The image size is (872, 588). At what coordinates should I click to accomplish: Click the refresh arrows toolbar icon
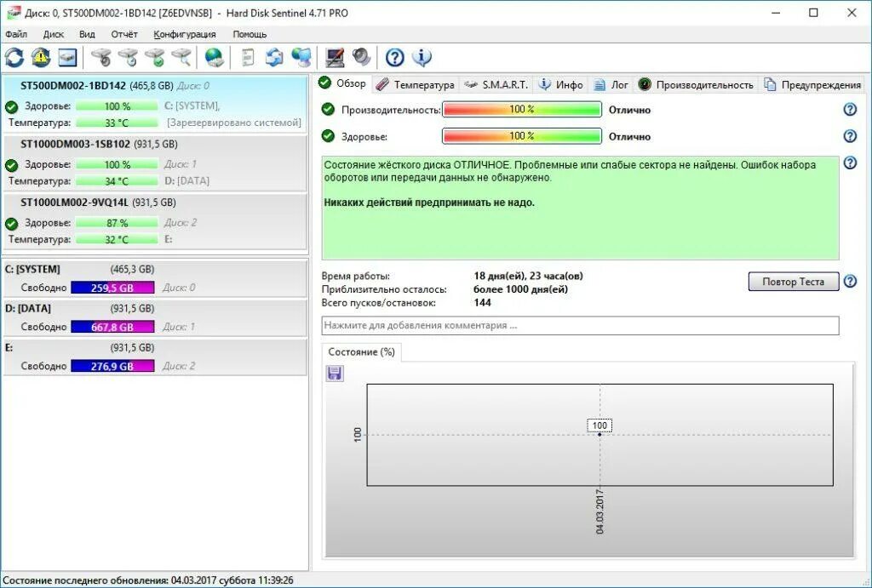tap(14, 57)
